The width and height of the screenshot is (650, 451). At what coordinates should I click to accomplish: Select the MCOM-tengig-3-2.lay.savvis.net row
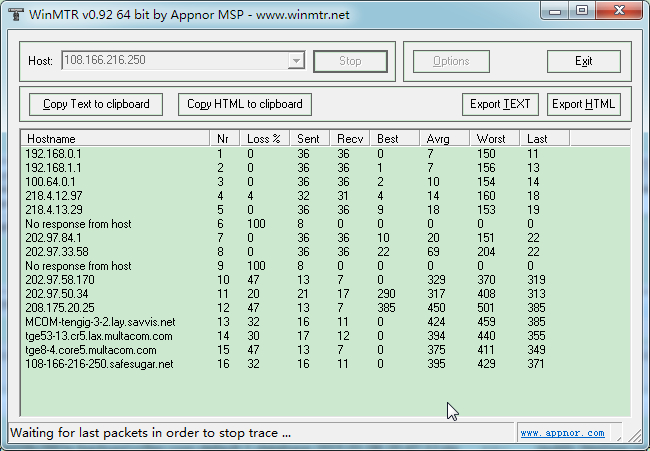pos(325,322)
